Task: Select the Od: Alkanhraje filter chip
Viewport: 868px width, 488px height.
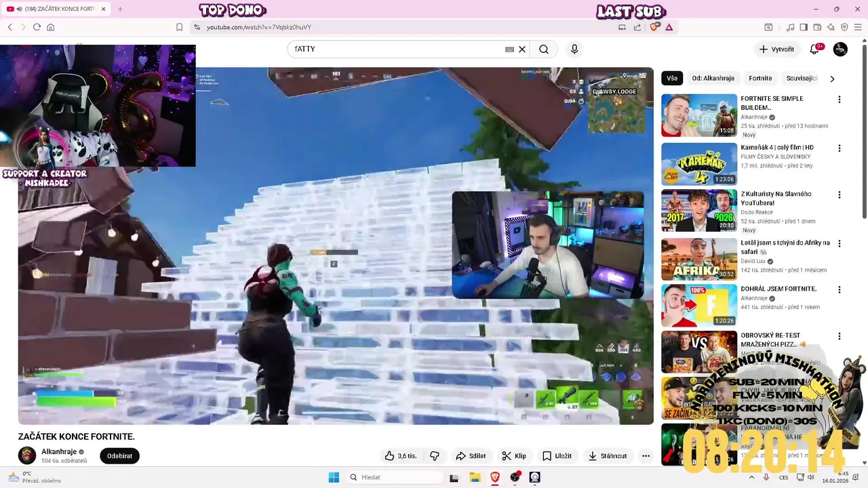Action: click(x=713, y=78)
